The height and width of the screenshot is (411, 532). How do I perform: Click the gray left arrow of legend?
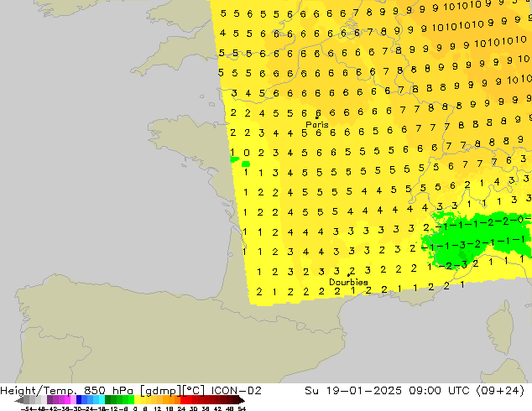18,400
